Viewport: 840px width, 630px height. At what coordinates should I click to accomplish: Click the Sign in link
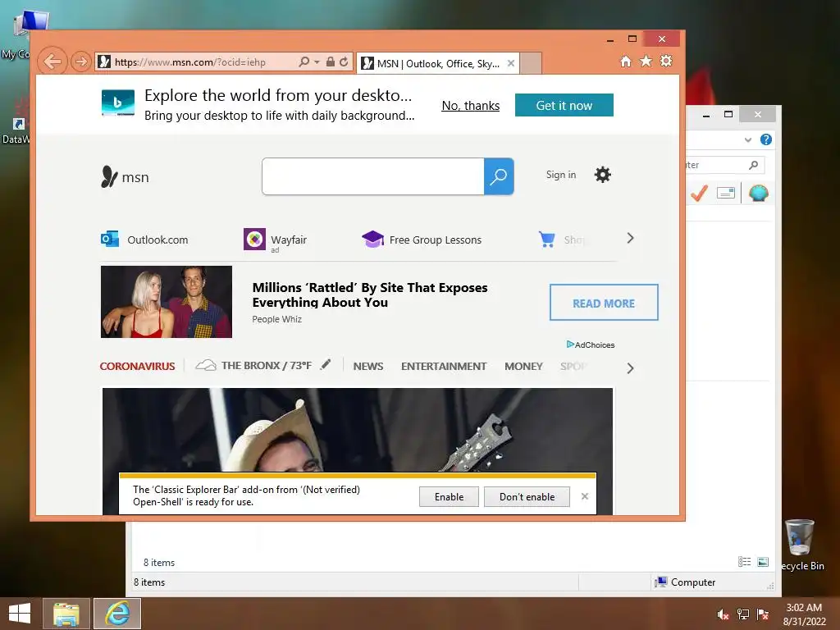[x=561, y=175]
